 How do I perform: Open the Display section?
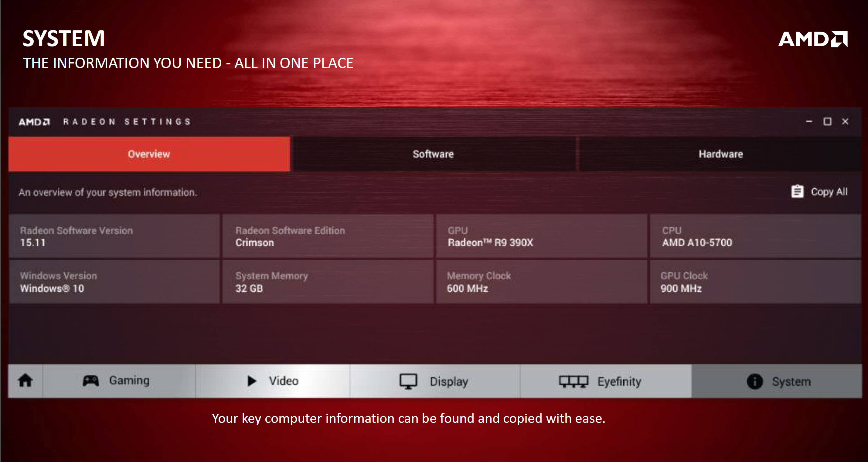pos(435,381)
